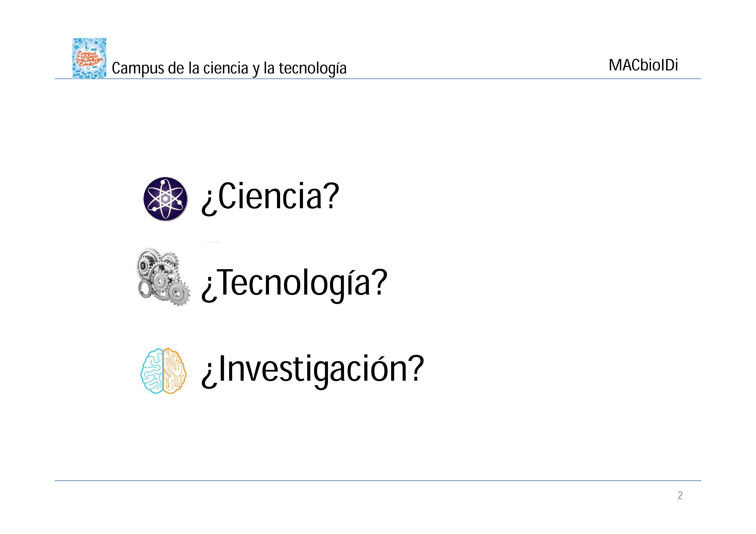Image resolution: width=756 pixels, height=534 pixels.
Task: Select the Campus logo thumbnail in header
Action: coord(89,58)
